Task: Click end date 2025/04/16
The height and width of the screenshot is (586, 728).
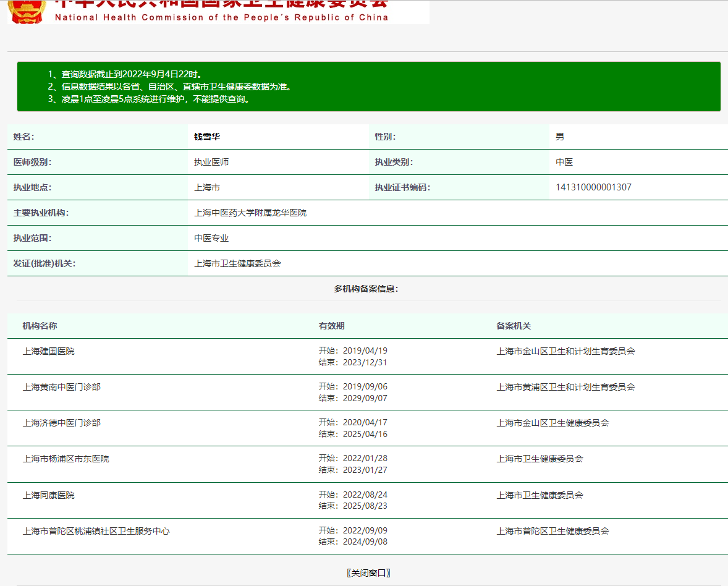Action: [x=365, y=434]
